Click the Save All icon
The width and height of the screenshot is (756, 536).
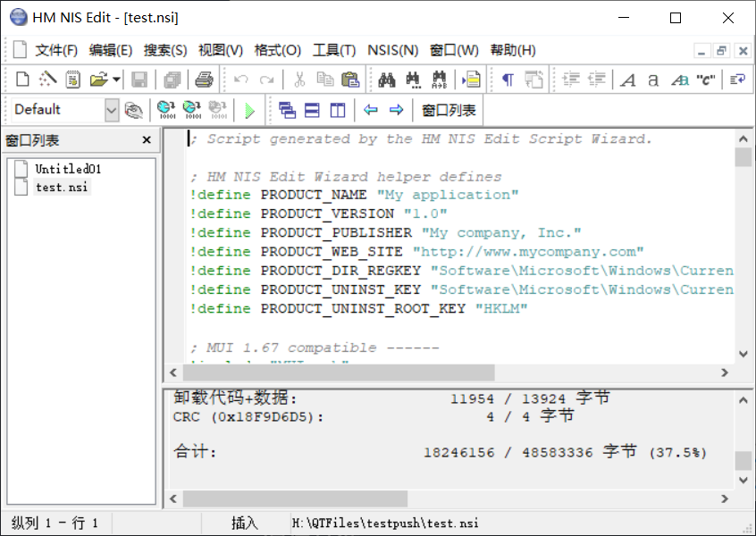(172, 79)
